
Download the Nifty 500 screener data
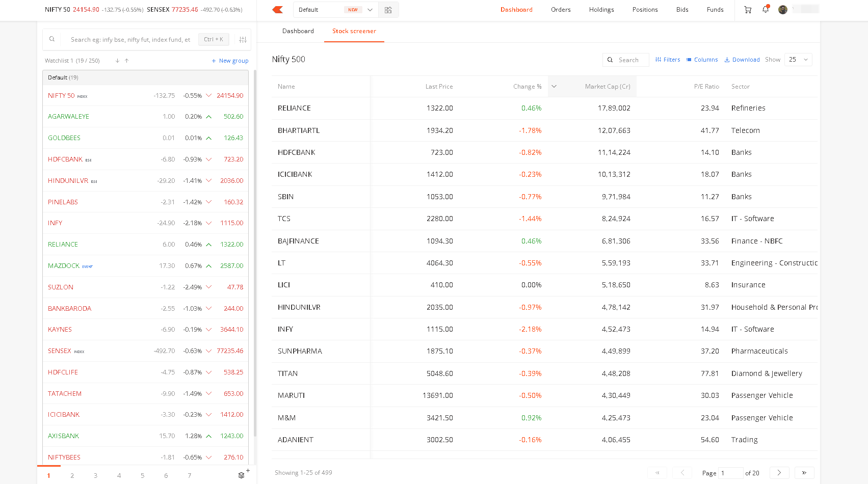coord(742,60)
